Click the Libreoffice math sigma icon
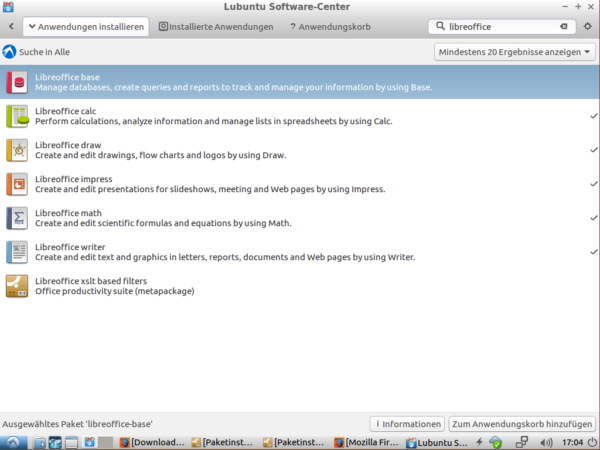The image size is (600, 450). [17, 218]
